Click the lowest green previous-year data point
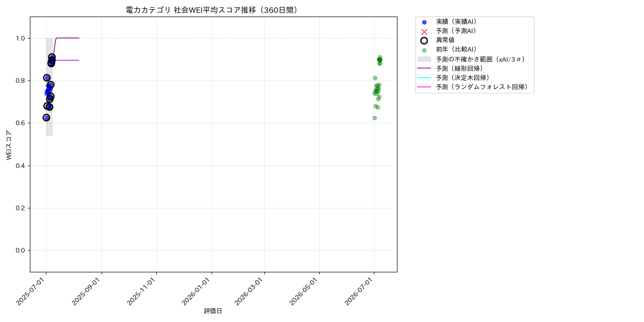Image resolution: width=644 pixels, height=322 pixels. pyautogui.click(x=374, y=118)
